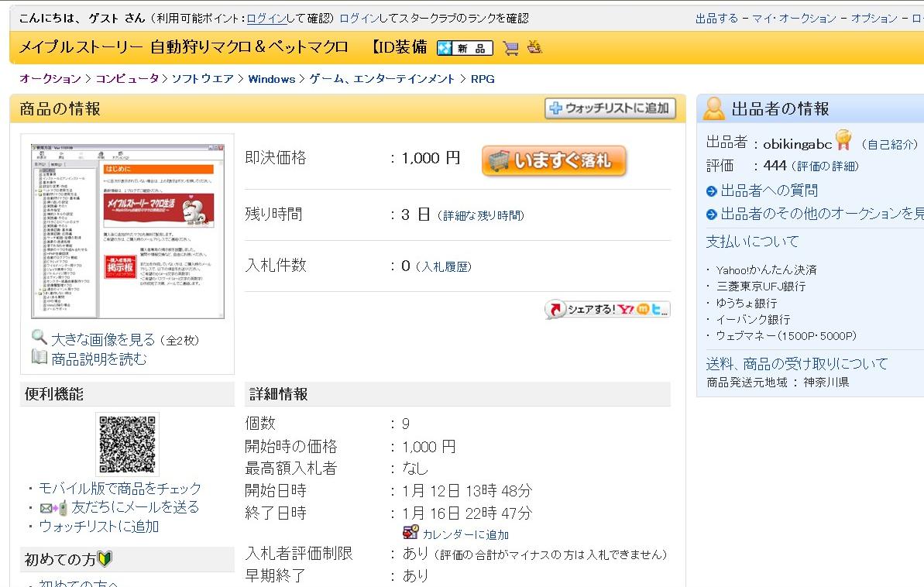Click the blue arrow icon before 出品者のその他のオークション

711,215
